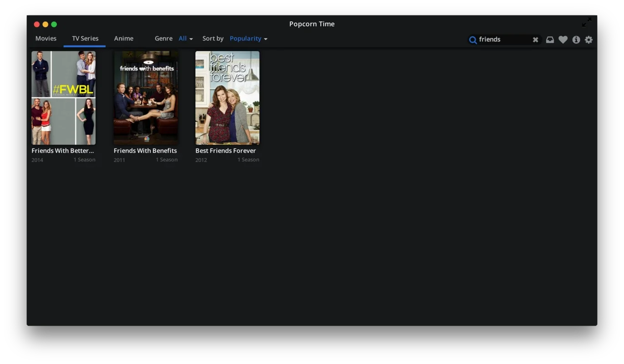Click the year 2014 label
The image size is (624, 364).
37,160
